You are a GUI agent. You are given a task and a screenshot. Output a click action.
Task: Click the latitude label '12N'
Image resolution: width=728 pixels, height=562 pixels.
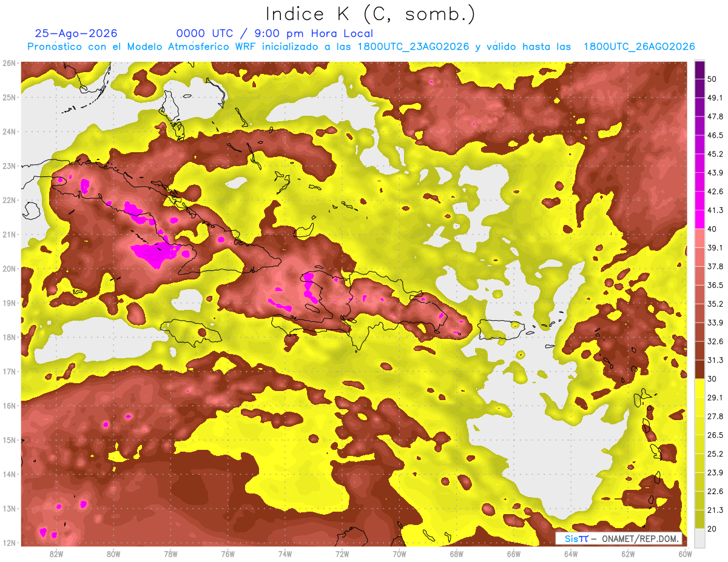pos(9,543)
